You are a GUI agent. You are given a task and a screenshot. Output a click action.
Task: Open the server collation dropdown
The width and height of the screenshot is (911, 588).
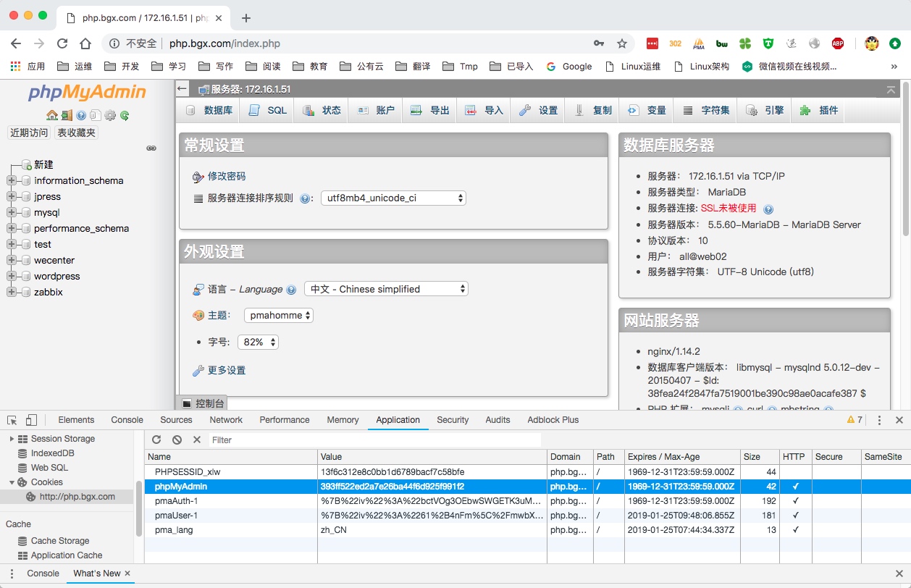coord(393,198)
